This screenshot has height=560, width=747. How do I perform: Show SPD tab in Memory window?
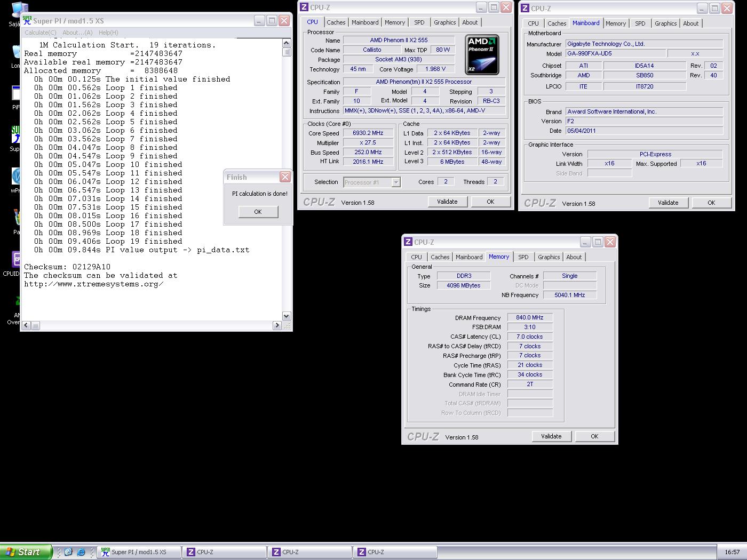click(523, 257)
